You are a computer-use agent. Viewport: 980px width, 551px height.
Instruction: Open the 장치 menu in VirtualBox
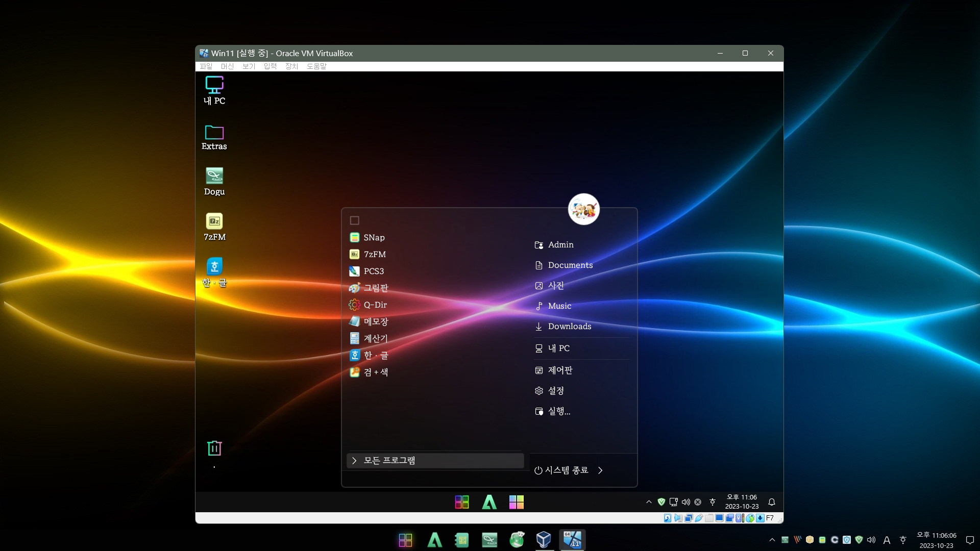click(x=291, y=66)
